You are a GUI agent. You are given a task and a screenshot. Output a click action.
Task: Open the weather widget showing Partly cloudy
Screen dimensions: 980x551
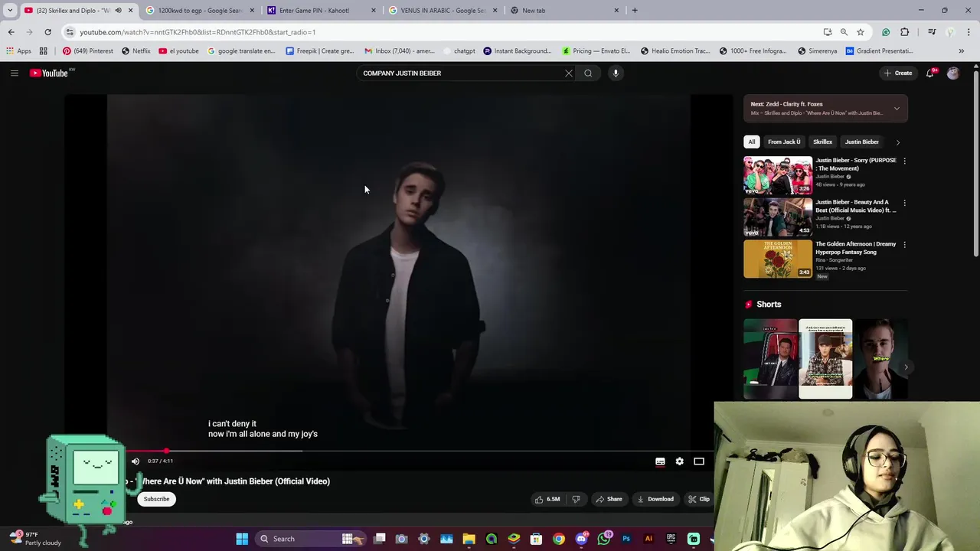click(x=34, y=539)
